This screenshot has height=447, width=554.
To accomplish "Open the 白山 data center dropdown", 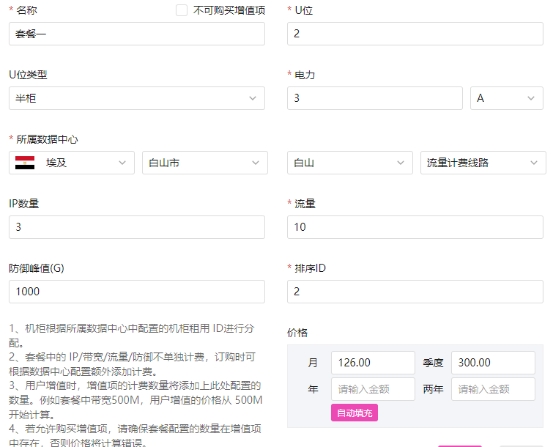I will pos(350,163).
